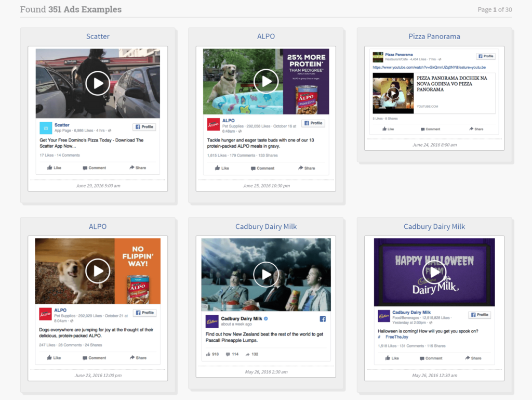
Task: Click Facebook icon on Cadbury New Zealand ad
Action: (323, 319)
